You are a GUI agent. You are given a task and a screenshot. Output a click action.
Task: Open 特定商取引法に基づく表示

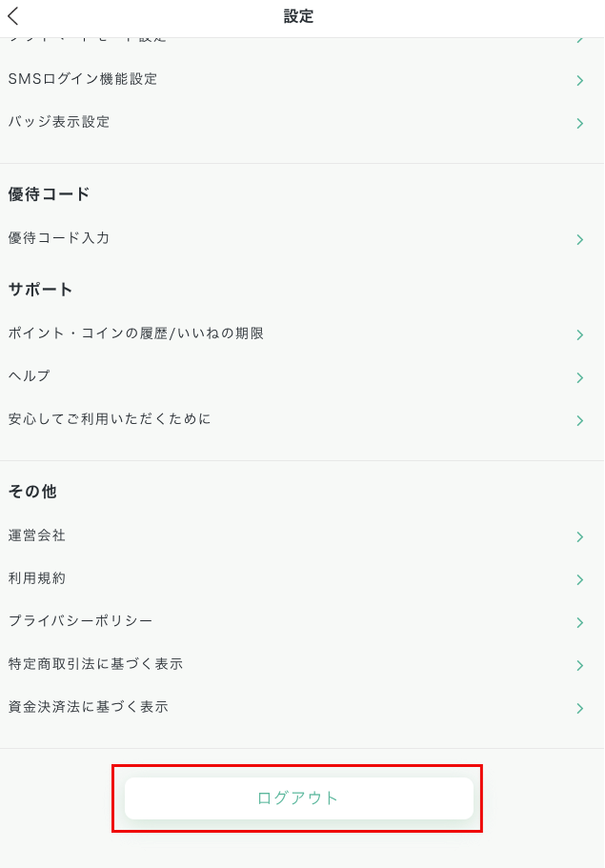95,664
